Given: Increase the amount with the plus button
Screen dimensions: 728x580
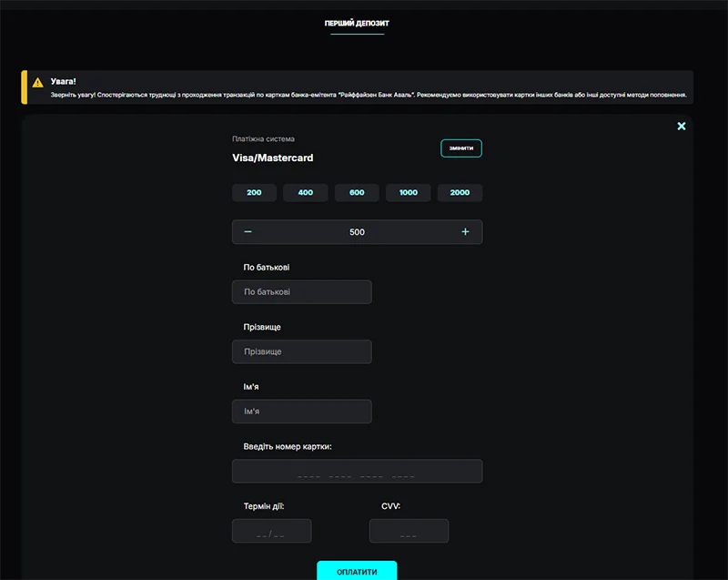Looking at the screenshot, I should pyautogui.click(x=465, y=231).
